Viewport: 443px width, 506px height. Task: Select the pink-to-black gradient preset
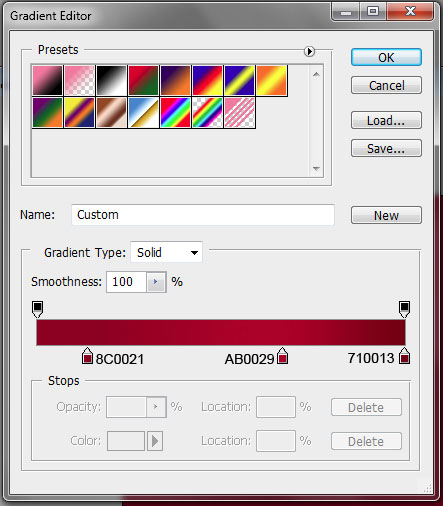[x=48, y=81]
